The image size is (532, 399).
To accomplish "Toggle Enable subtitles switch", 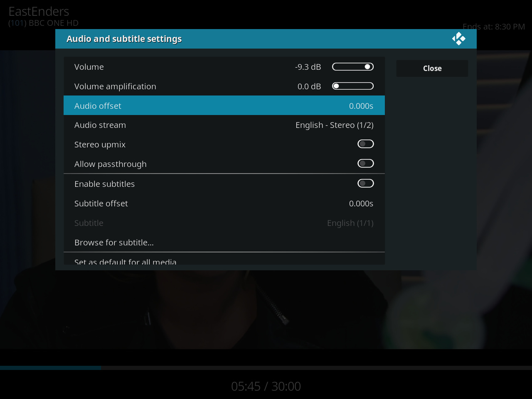I will coord(366,184).
